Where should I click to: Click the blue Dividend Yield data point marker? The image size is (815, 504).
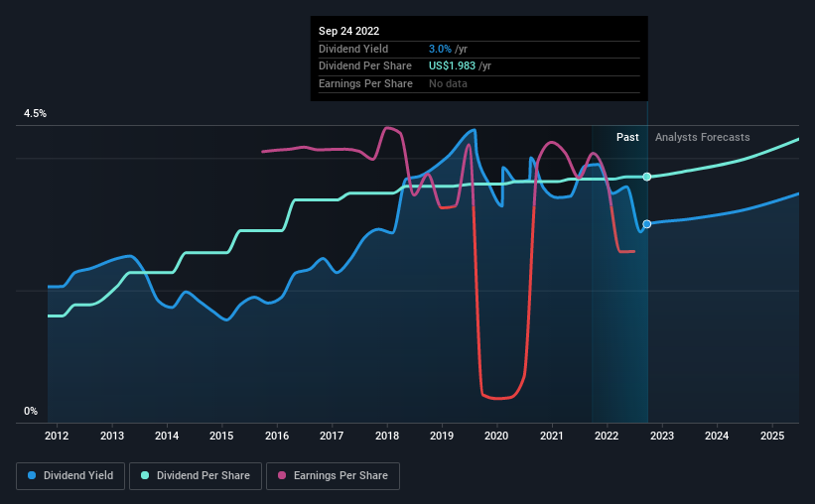click(647, 224)
